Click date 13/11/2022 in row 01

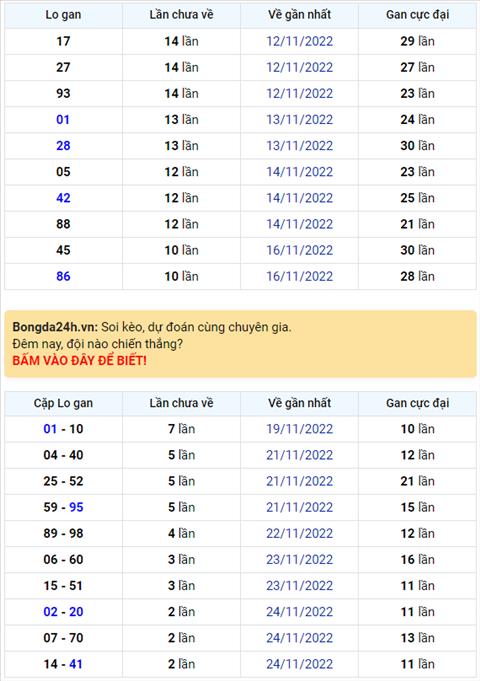[300, 119]
